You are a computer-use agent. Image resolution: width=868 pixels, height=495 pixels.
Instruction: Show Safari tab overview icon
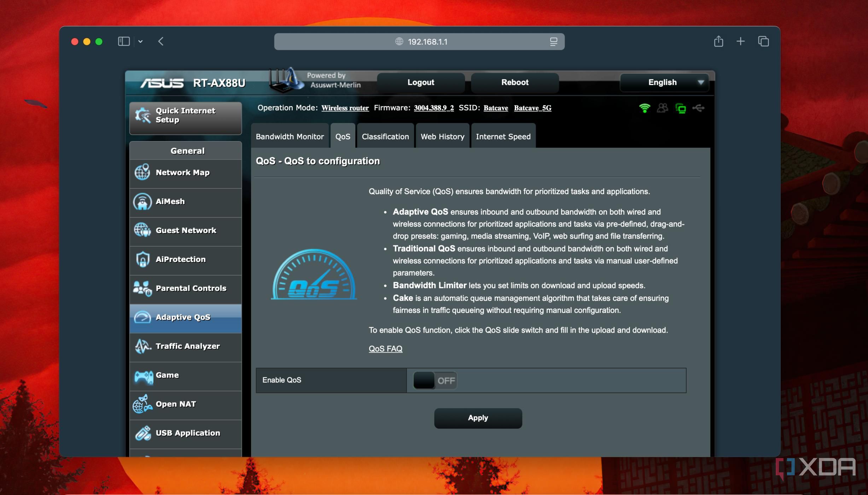click(763, 41)
